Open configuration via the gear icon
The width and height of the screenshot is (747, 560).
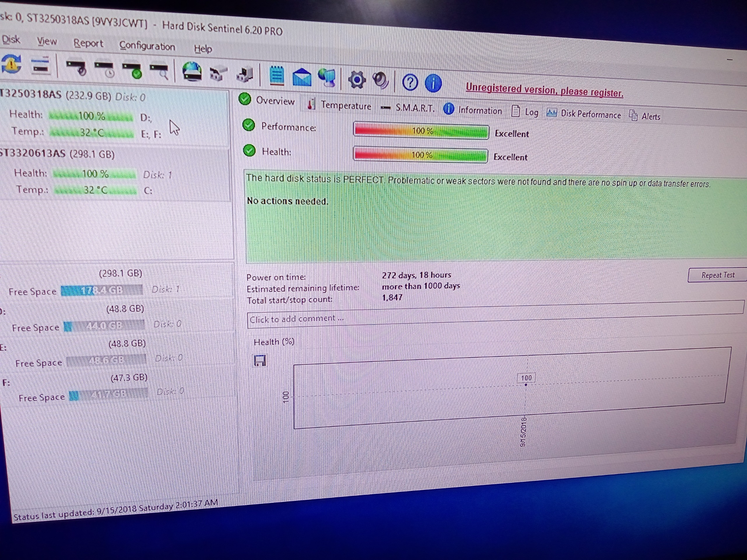[357, 80]
